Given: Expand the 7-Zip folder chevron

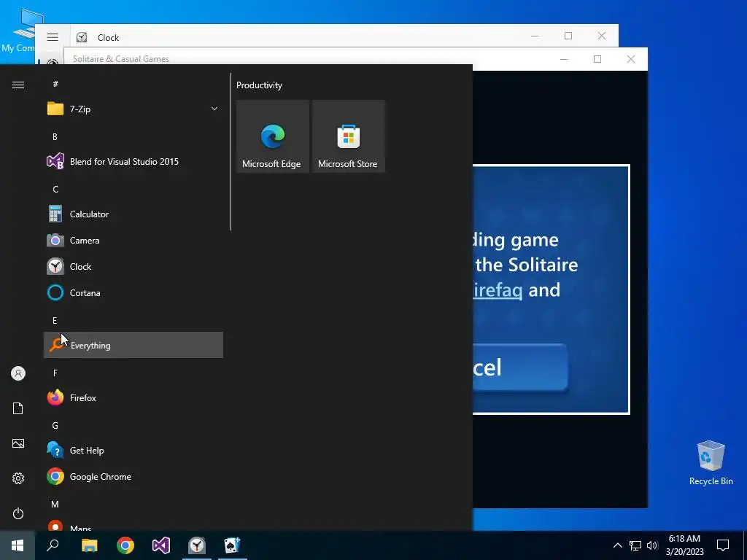Looking at the screenshot, I should (214, 109).
